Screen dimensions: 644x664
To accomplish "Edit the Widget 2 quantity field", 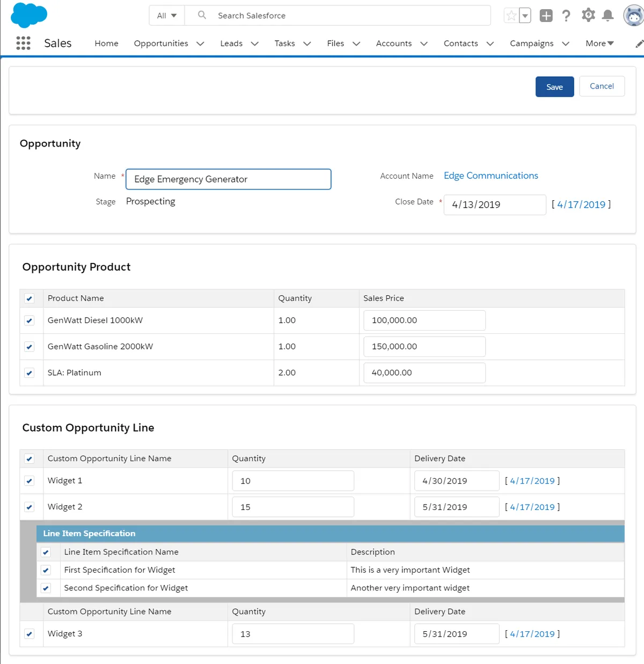I will [x=293, y=507].
